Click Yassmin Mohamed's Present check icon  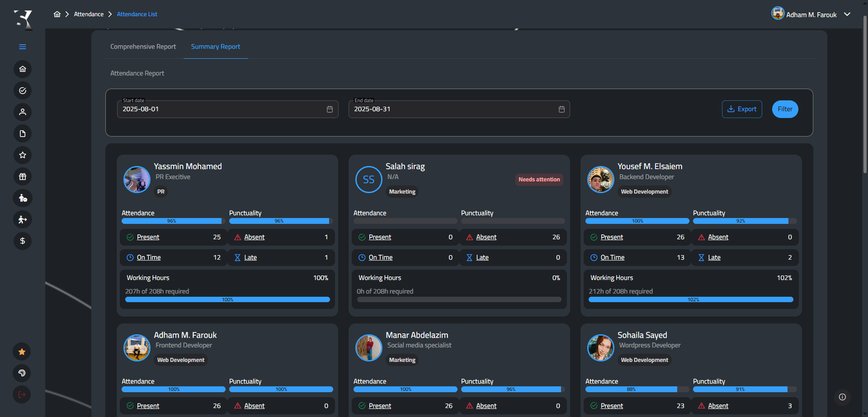(x=130, y=237)
